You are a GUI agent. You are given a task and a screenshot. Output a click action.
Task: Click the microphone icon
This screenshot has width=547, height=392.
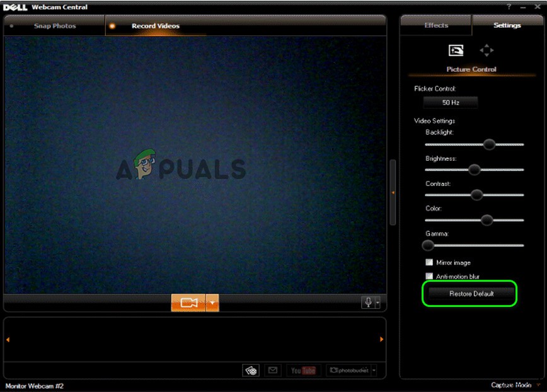click(368, 303)
